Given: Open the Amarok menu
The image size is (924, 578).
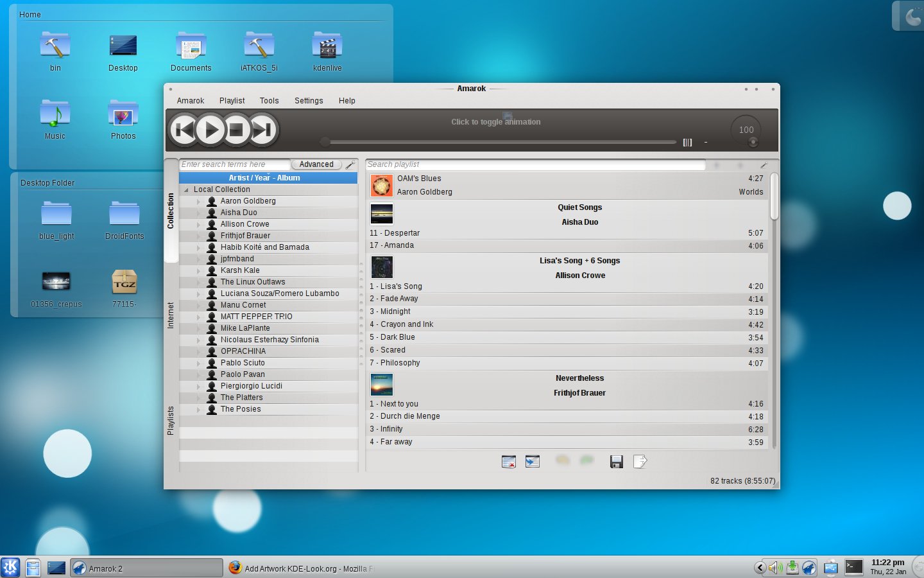Looking at the screenshot, I should coord(191,101).
